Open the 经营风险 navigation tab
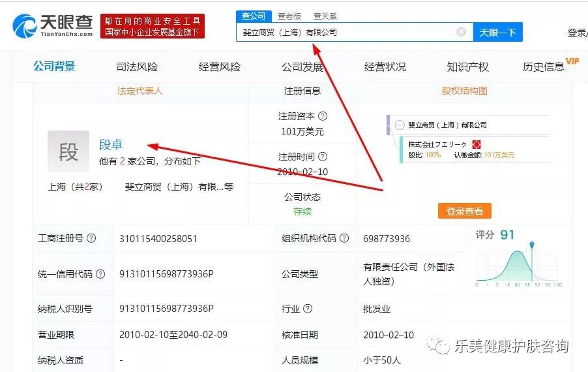The height and width of the screenshot is (372, 588). coord(220,67)
